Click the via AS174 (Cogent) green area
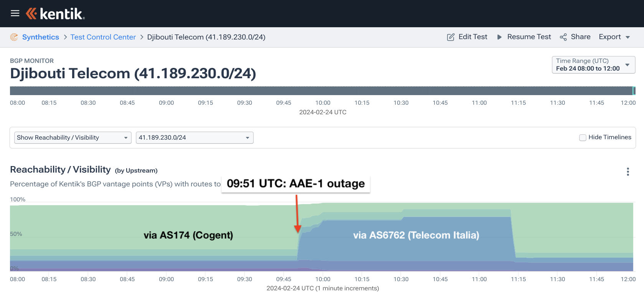644x298 pixels. [x=188, y=235]
